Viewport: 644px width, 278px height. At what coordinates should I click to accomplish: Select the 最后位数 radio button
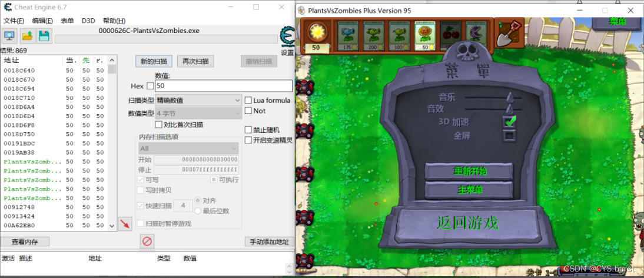coord(198,211)
